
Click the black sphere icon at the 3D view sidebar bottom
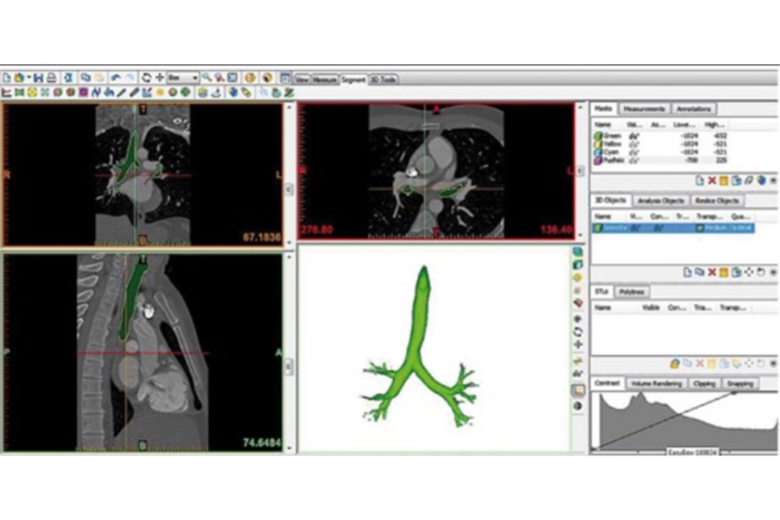coord(578,406)
